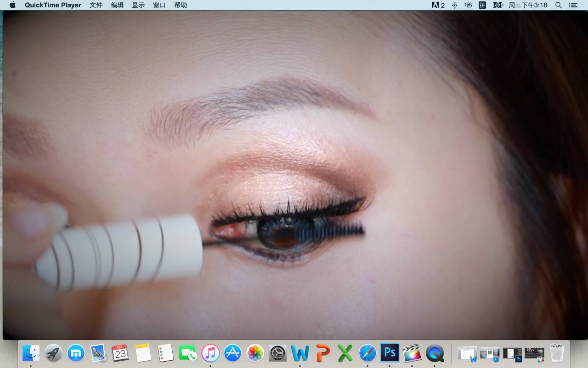Viewport: 588px width, 368px height.
Task: Open the 编辑 menu
Action: click(117, 5)
